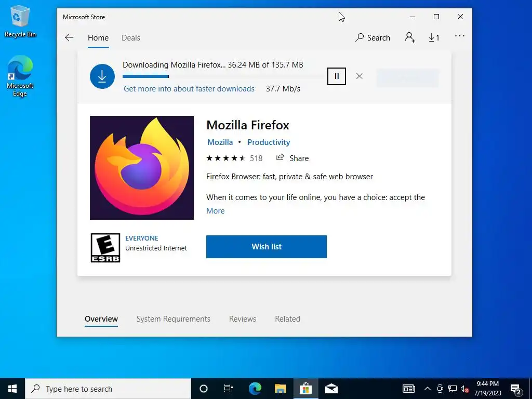The image size is (532, 399).
Task: Show hidden system tray icons
Action: click(428, 389)
